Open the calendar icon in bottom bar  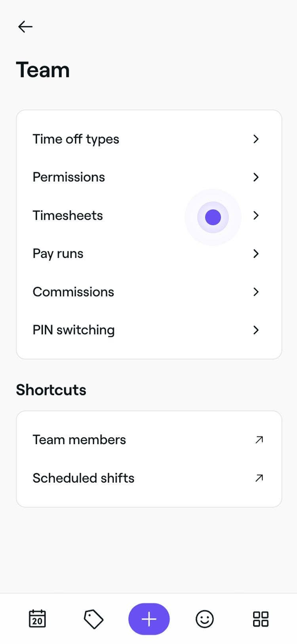(x=37, y=618)
